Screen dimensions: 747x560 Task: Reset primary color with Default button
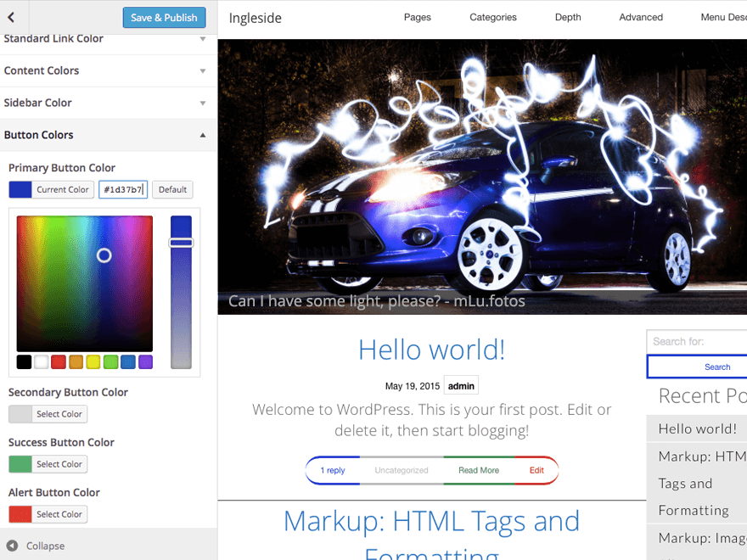click(173, 189)
